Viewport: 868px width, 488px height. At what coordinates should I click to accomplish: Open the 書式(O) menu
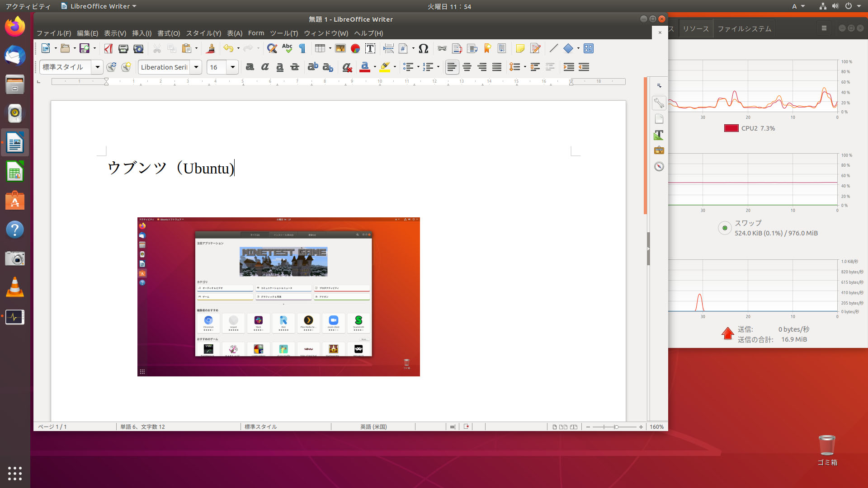coord(169,33)
